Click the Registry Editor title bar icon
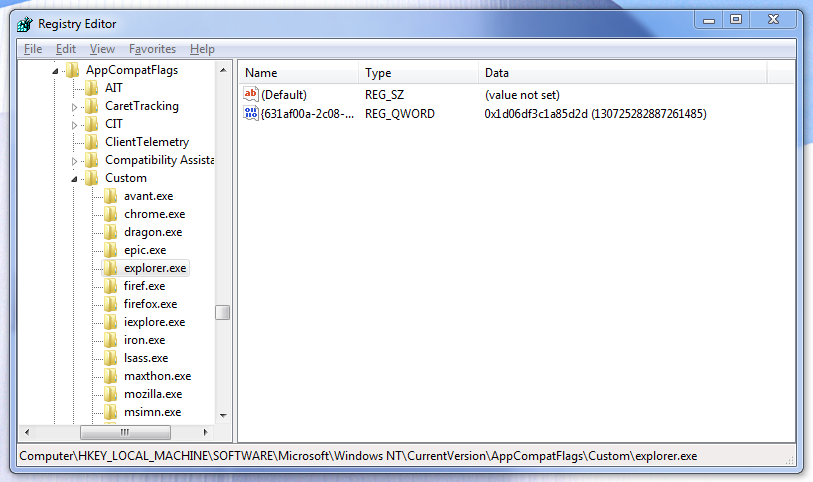This screenshot has width=813, height=482. tap(24, 24)
